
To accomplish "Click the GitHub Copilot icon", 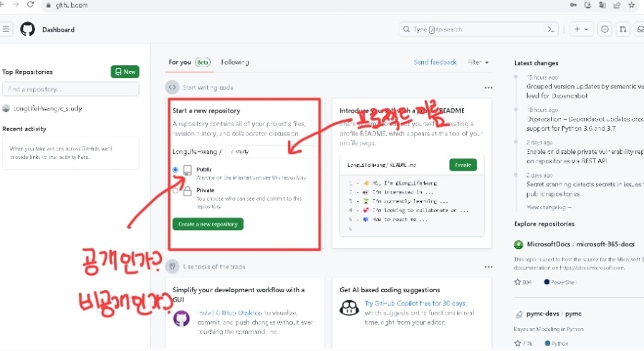I will 349,307.
